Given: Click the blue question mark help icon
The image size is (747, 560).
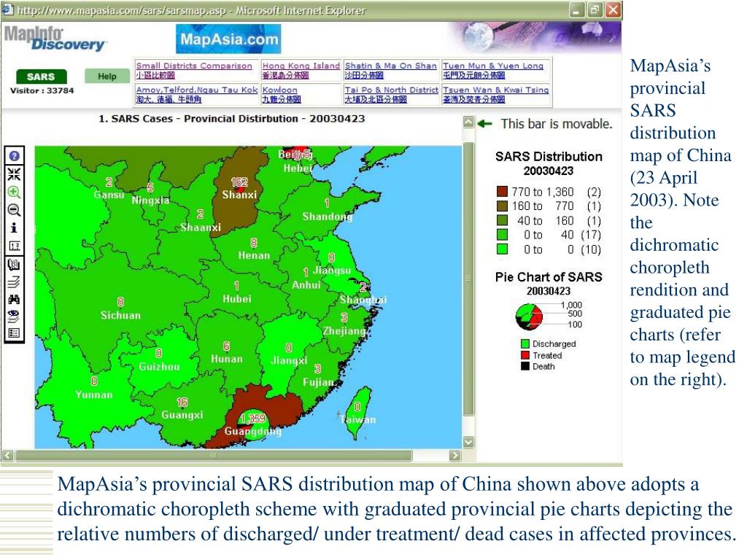Looking at the screenshot, I should click(x=15, y=156).
